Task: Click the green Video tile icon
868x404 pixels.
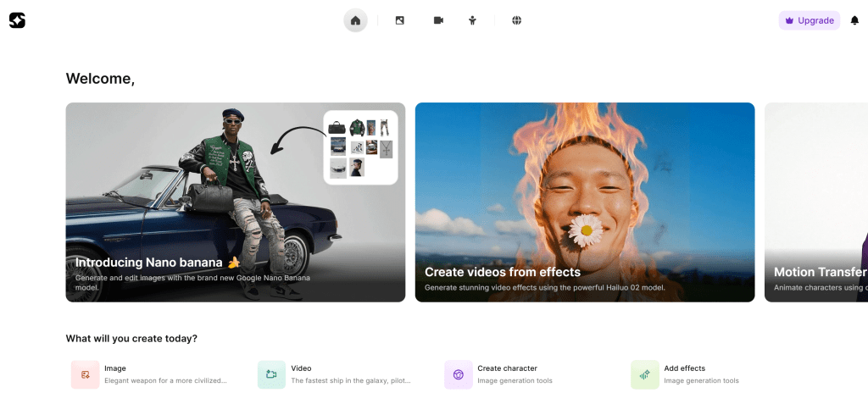Action: pos(271,374)
